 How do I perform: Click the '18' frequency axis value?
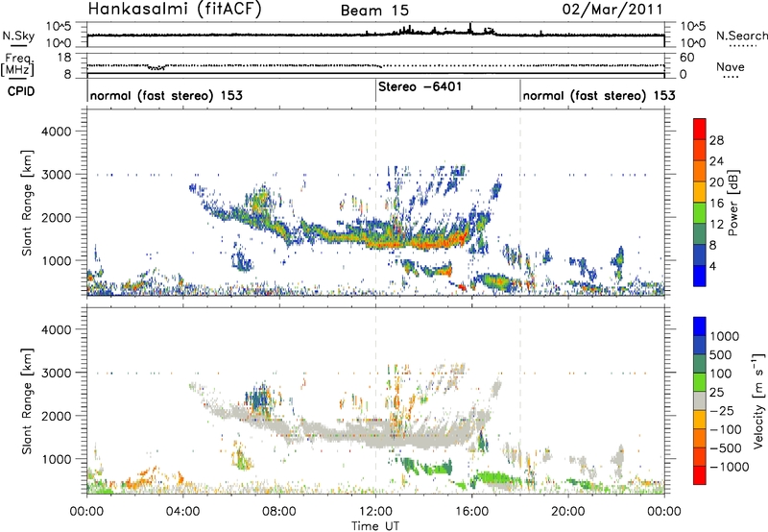click(64, 58)
